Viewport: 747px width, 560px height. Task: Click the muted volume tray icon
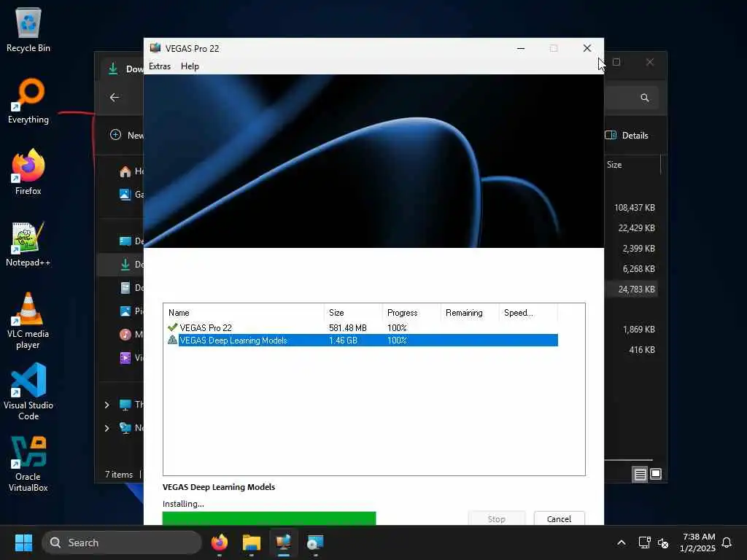pos(662,542)
